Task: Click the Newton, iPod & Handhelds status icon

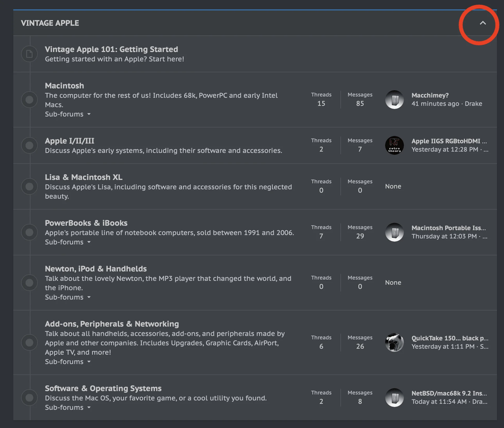Action: click(29, 283)
